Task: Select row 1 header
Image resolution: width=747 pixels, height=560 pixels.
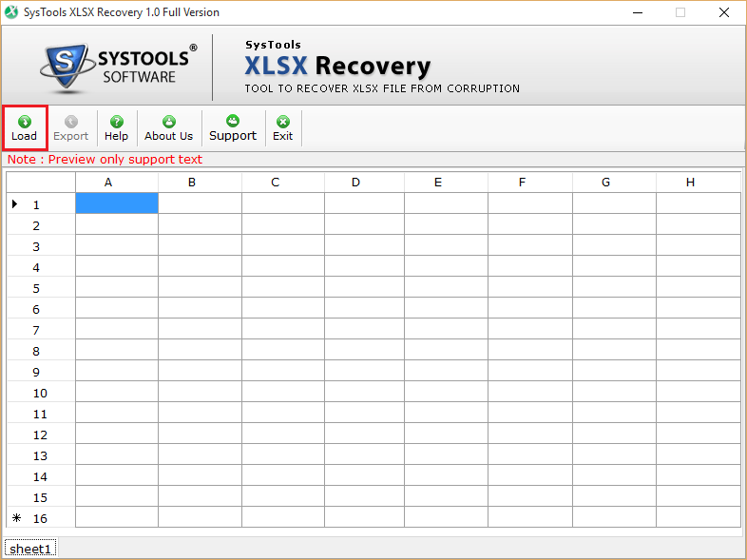Action: [x=41, y=203]
